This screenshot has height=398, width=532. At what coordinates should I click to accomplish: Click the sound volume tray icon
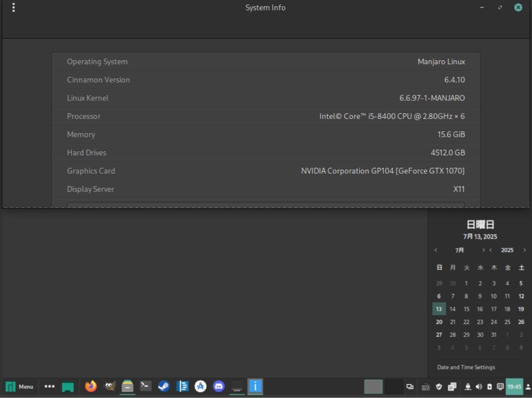479,387
